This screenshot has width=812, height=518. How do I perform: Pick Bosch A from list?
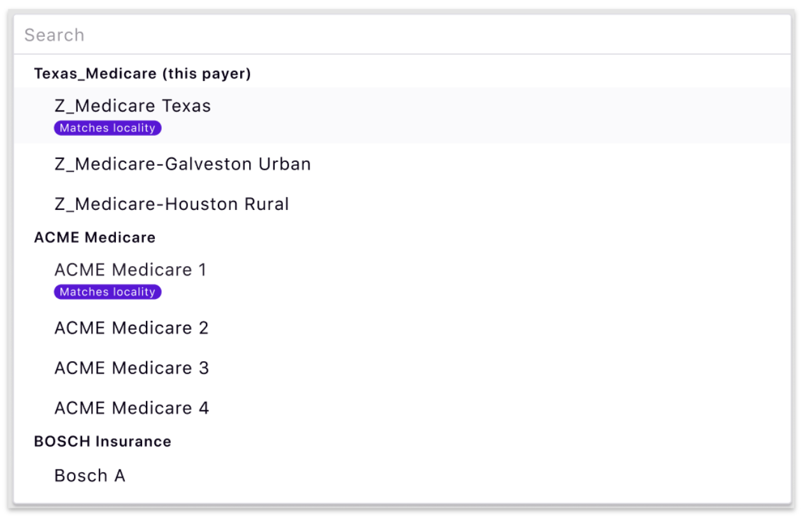(402, 475)
